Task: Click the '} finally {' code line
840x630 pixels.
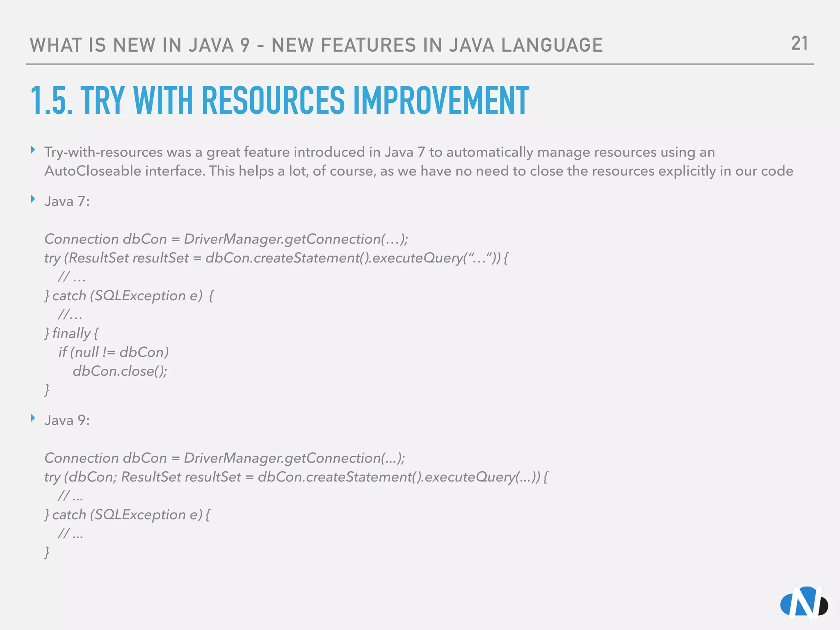Action: pos(71,333)
